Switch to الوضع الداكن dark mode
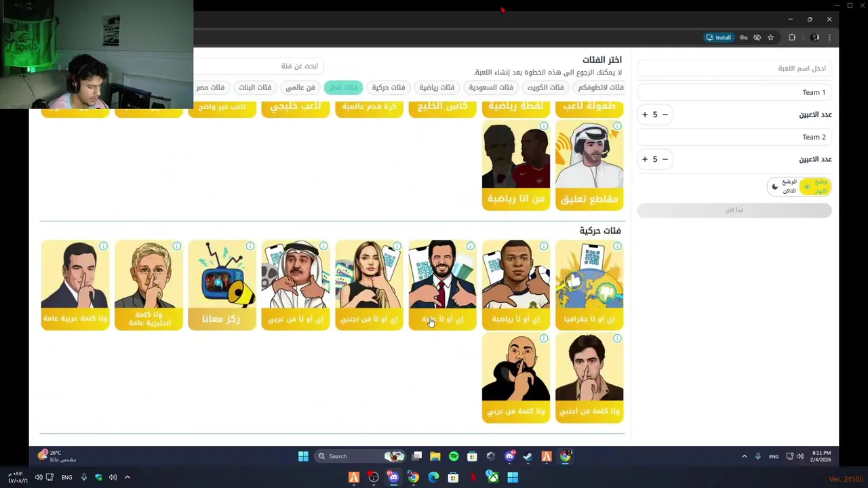 (x=784, y=186)
